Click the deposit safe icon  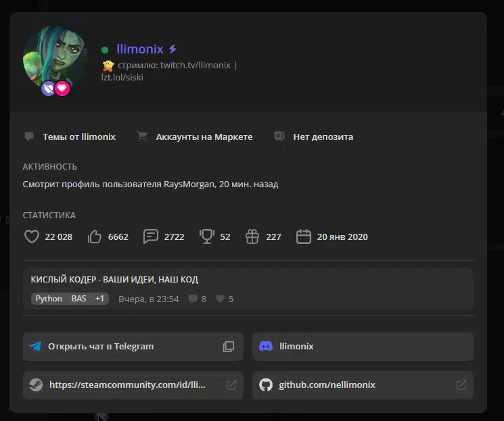coord(279,137)
